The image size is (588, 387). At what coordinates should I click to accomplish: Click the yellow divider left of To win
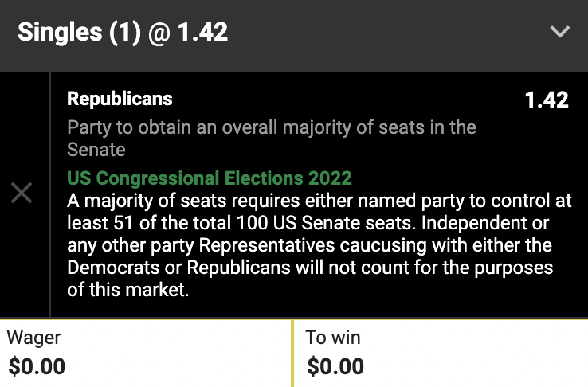tap(293, 354)
